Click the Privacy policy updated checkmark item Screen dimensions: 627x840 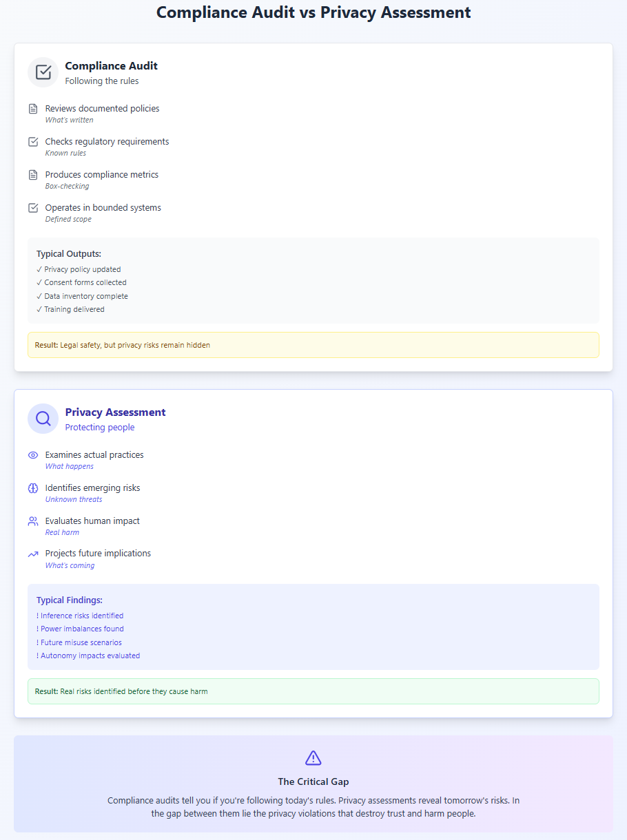pyautogui.click(x=79, y=269)
